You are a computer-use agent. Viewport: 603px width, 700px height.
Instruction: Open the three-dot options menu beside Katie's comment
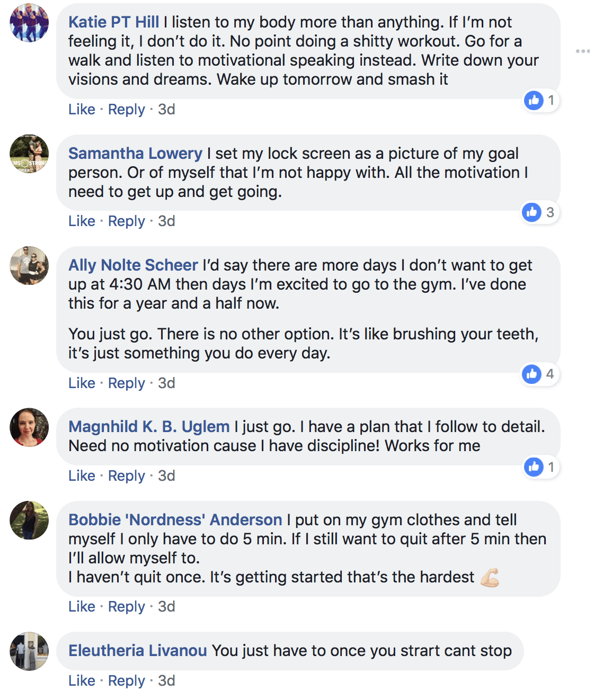(x=583, y=51)
